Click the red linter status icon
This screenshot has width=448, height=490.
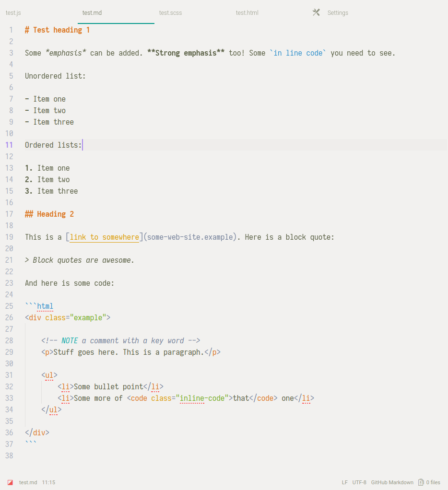coord(10,482)
